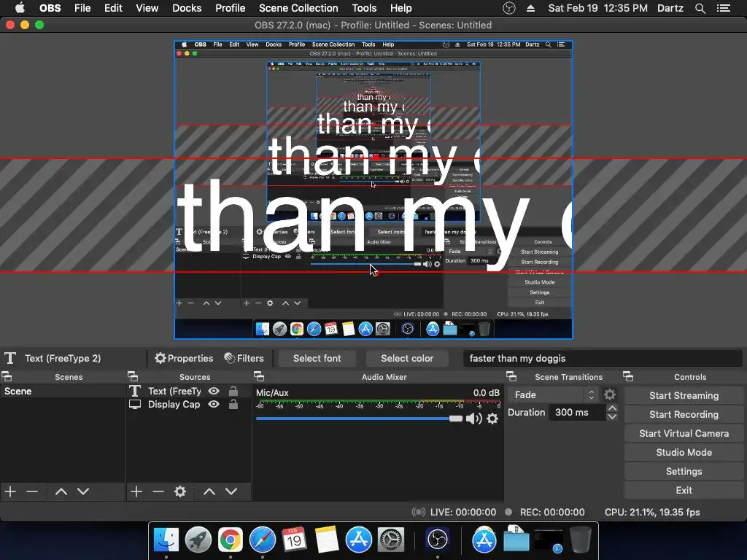Open Finder from the Dock

tap(166, 540)
